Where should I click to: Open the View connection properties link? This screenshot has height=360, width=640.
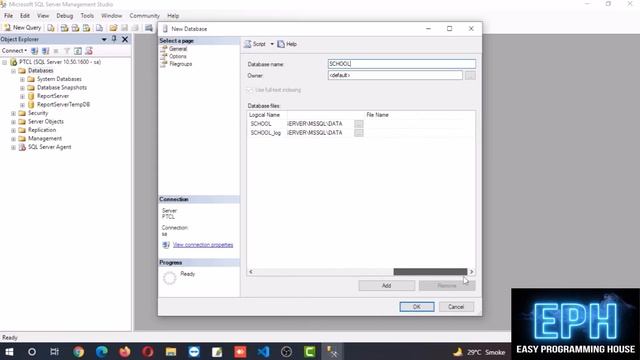(203, 245)
